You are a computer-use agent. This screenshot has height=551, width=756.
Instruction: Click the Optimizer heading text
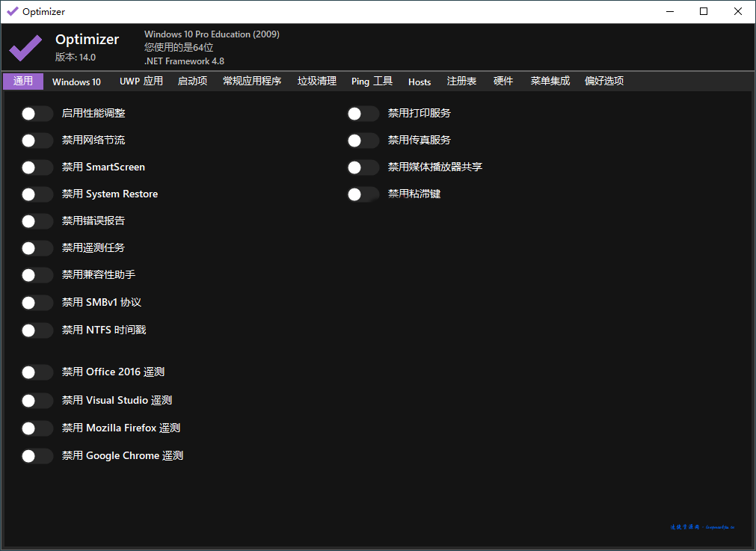(x=87, y=39)
